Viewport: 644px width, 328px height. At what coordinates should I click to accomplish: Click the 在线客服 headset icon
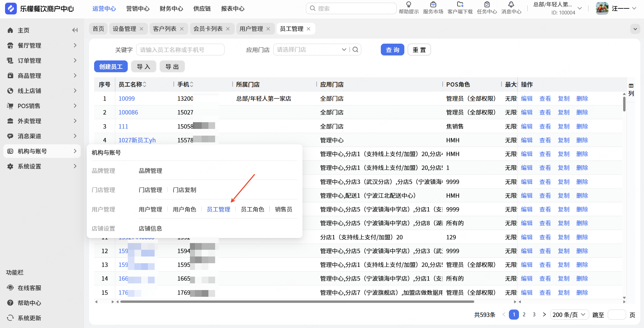10,288
